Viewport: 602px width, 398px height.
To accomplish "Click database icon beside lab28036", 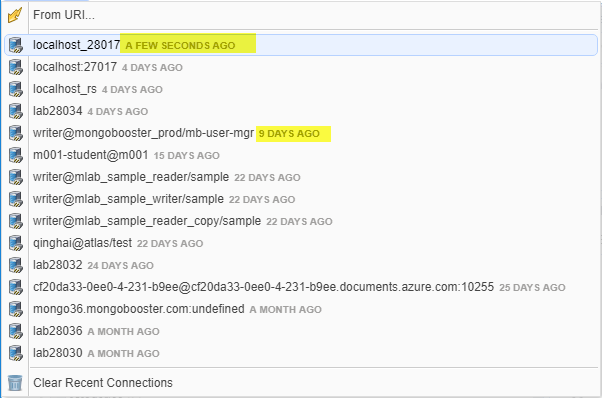I will [16, 331].
